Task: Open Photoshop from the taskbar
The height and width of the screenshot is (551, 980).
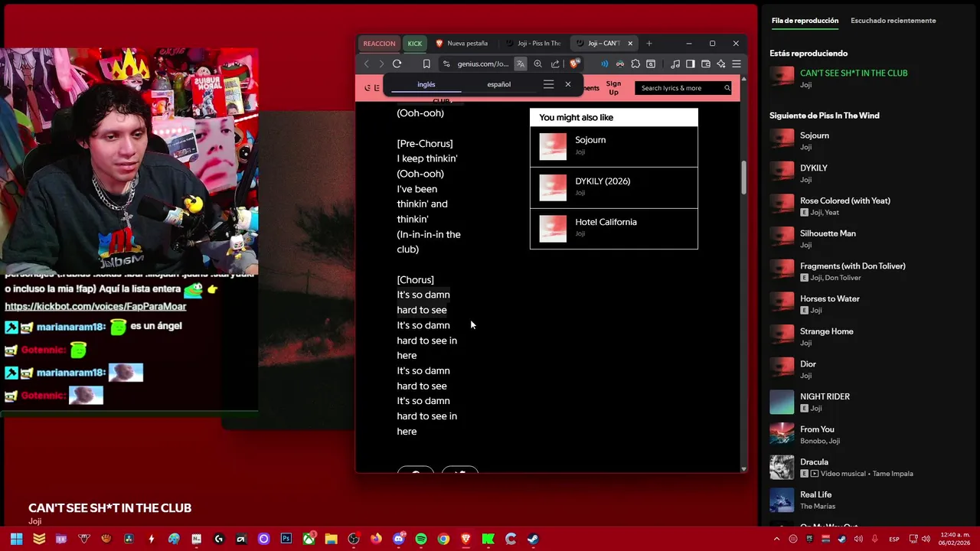Action: coord(286,539)
